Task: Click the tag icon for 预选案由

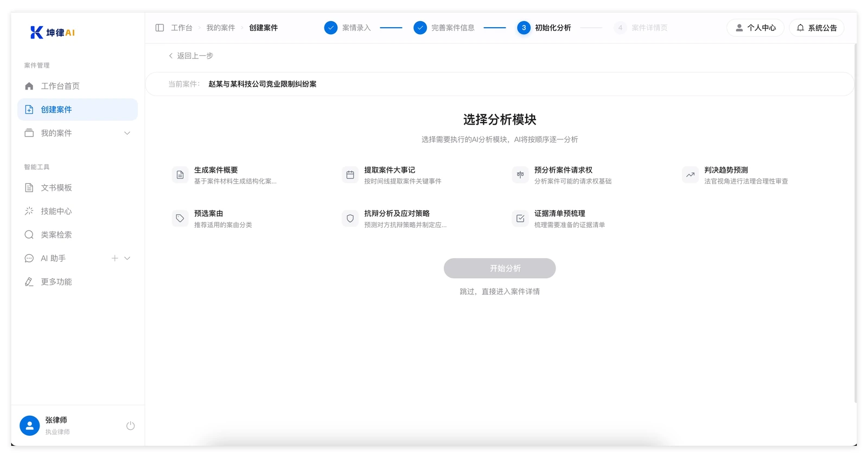Action: [180, 218]
